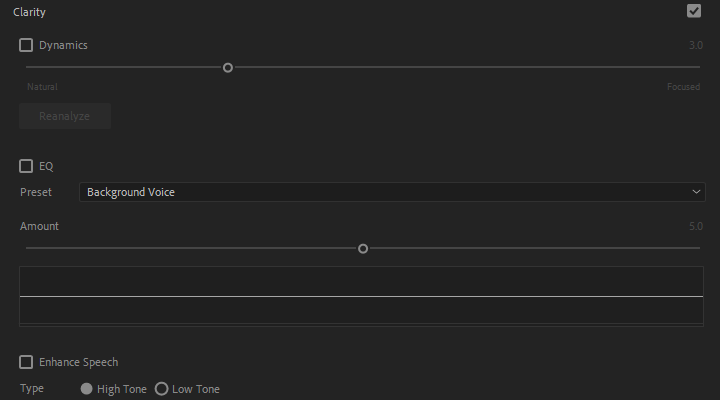720x400 pixels.
Task: Select the High Tone radio button
Action: pyautogui.click(x=87, y=389)
